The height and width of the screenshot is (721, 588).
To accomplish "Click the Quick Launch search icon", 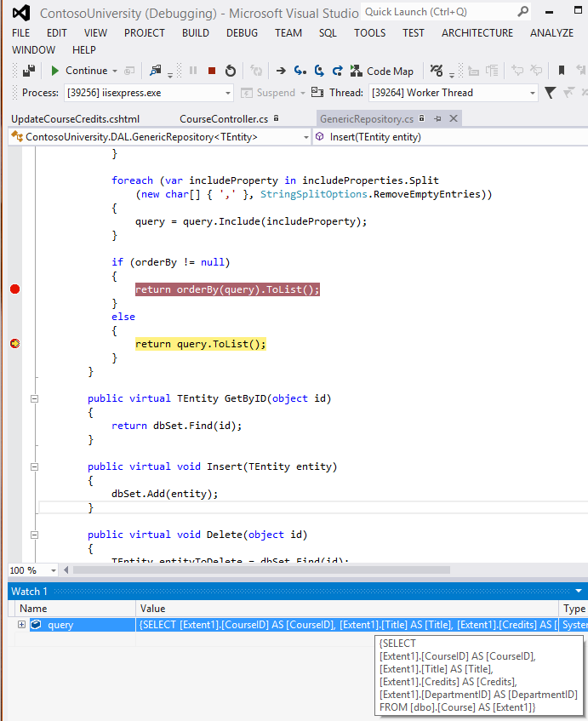I will [x=523, y=12].
